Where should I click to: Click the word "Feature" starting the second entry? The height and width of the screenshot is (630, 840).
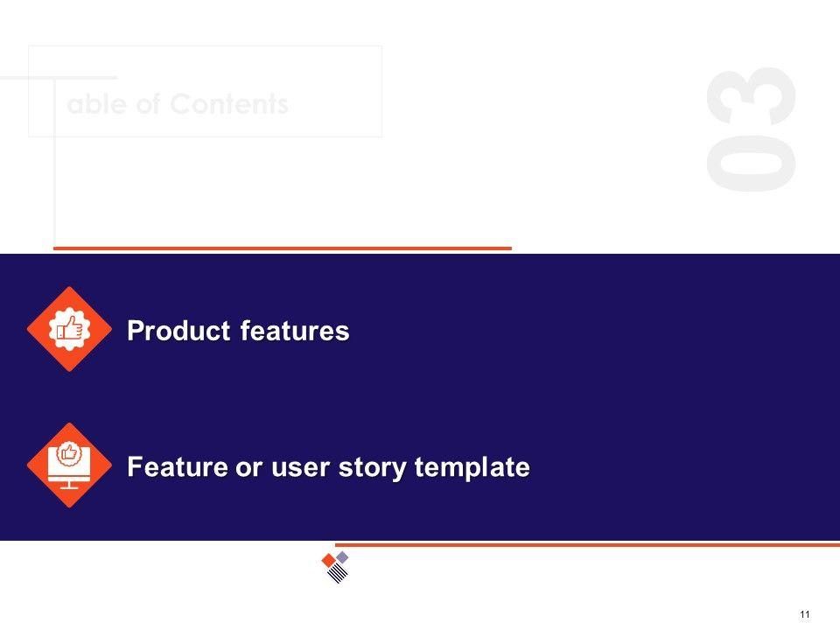[x=174, y=467]
